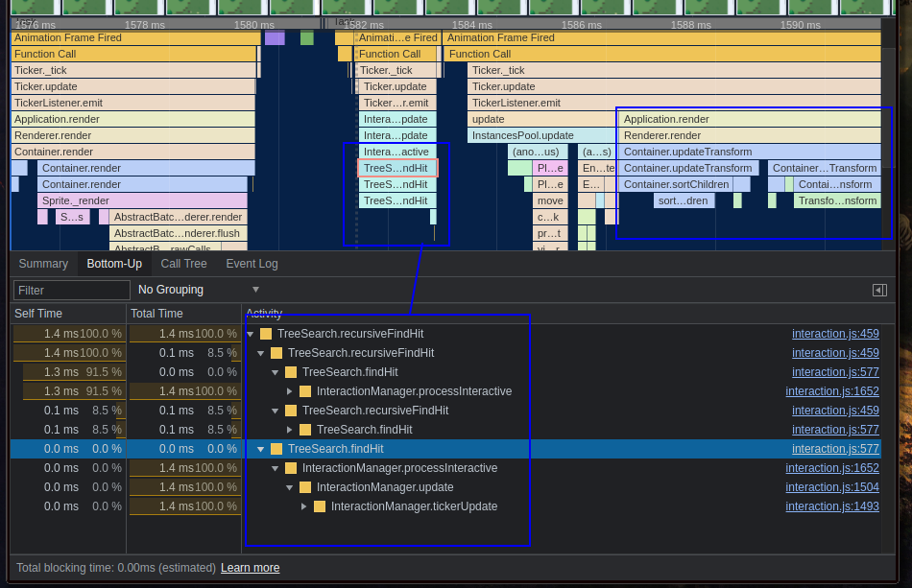
Task: Select the AbstractBatc…derer.render flame bar
Action: click(x=178, y=217)
